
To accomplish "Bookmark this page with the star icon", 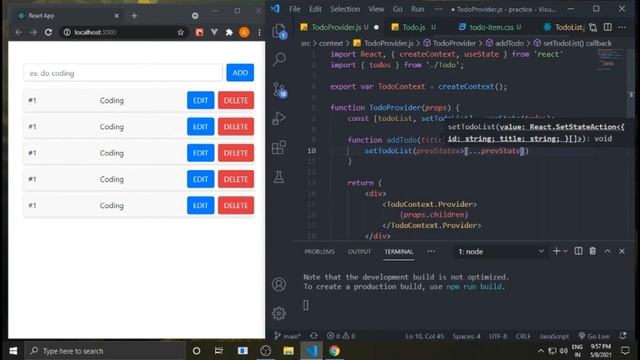I will [x=180, y=32].
